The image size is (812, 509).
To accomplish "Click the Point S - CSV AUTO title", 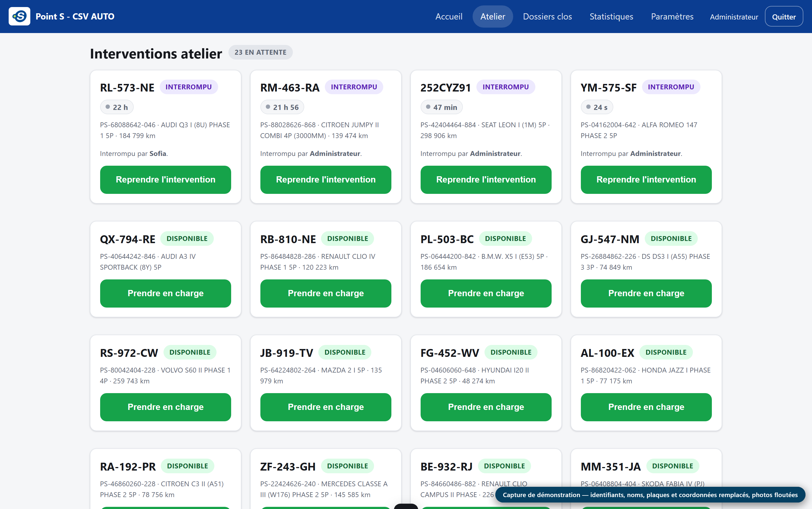I will pyautogui.click(x=75, y=17).
